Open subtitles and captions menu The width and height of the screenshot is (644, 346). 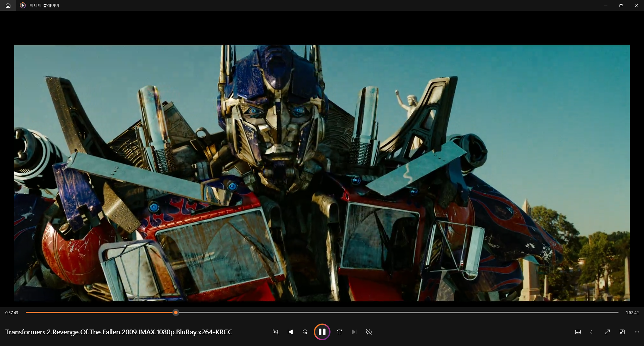pyautogui.click(x=578, y=332)
